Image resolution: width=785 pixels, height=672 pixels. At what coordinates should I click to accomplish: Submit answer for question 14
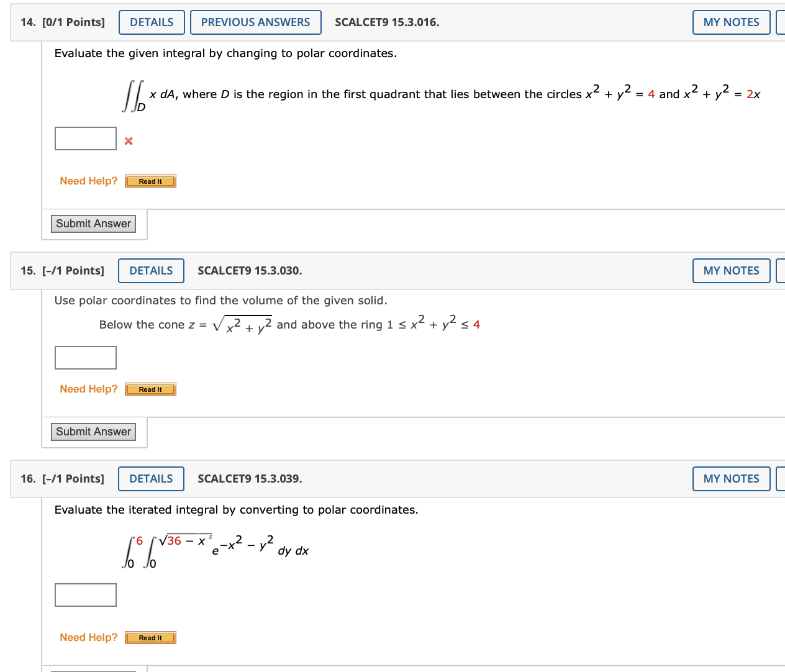tap(93, 224)
